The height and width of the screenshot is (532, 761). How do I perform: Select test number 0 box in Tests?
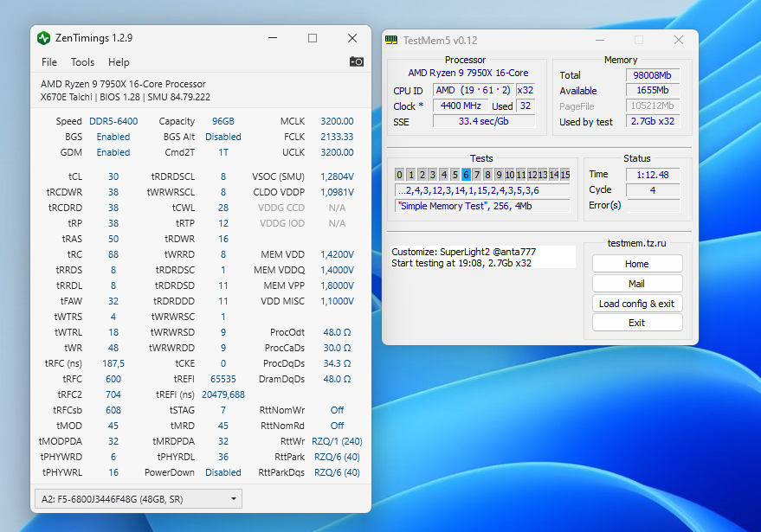pos(400,175)
